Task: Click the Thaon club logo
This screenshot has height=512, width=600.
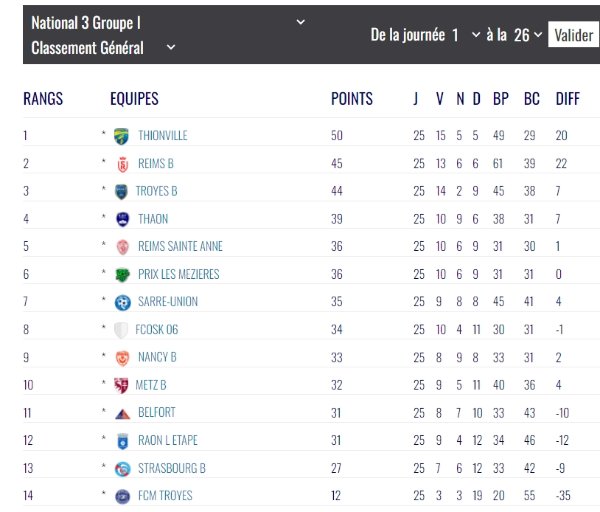Action: 122,219
